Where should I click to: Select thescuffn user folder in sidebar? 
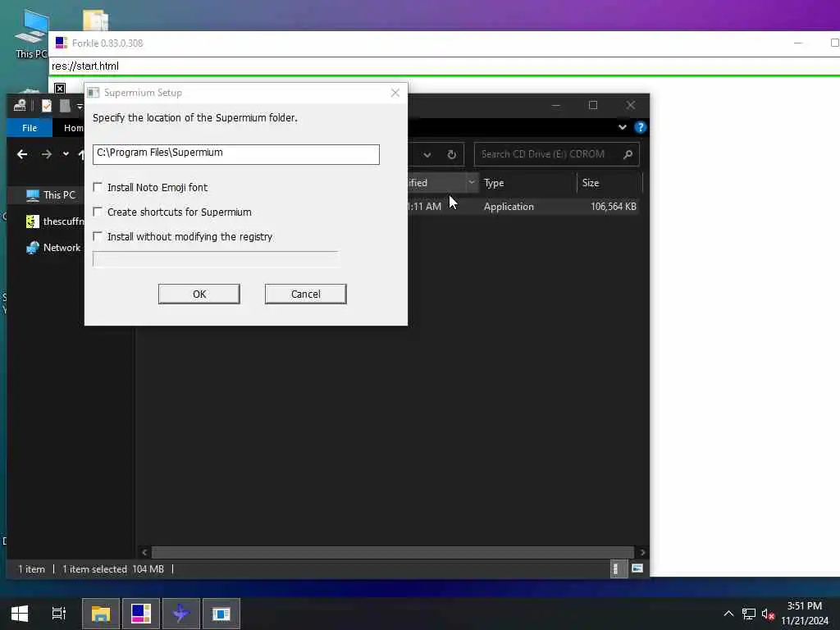[x=55, y=221]
